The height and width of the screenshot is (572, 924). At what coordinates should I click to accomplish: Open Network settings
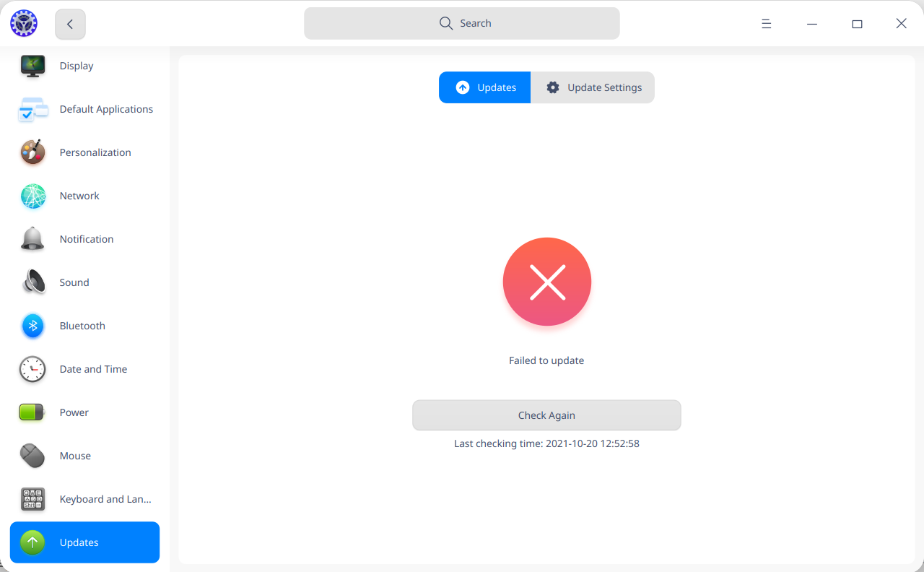[84, 196]
